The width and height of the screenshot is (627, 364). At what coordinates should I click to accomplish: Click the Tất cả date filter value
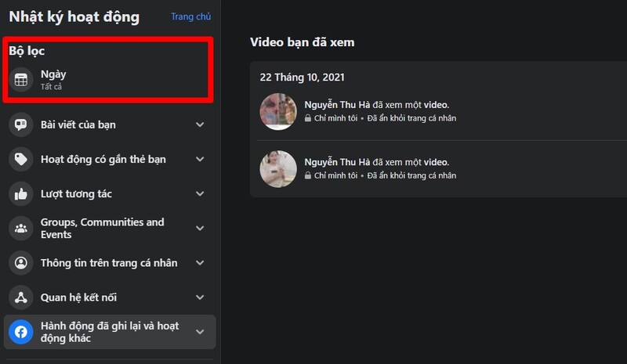tap(51, 86)
